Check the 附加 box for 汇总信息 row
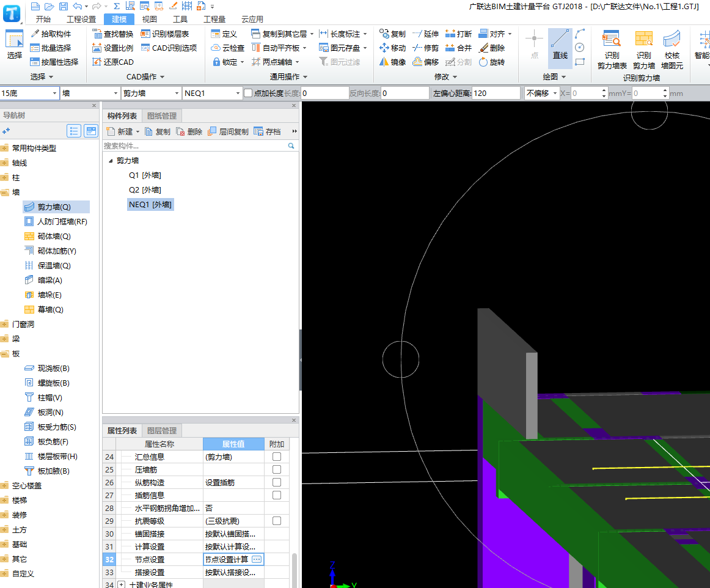710x588 pixels. click(277, 457)
